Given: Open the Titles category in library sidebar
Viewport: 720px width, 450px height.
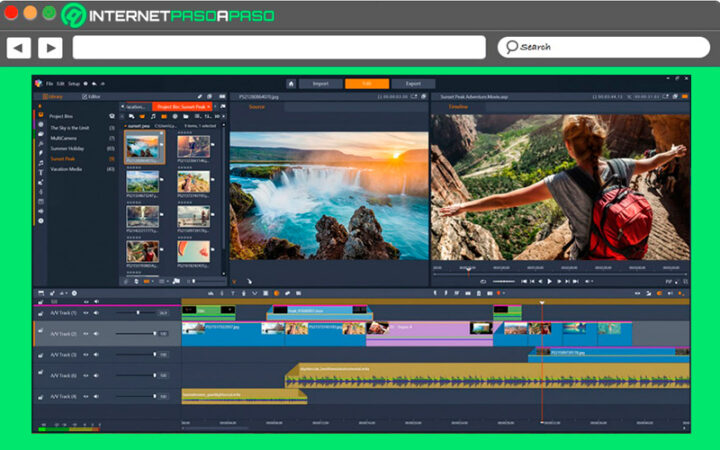Looking at the screenshot, I should tap(41, 171).
